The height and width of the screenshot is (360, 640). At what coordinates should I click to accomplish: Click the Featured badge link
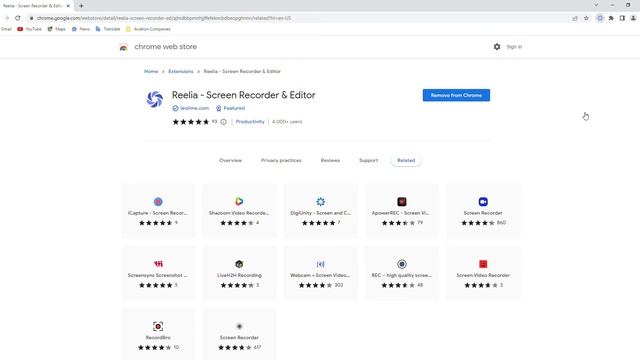(231, 108)
